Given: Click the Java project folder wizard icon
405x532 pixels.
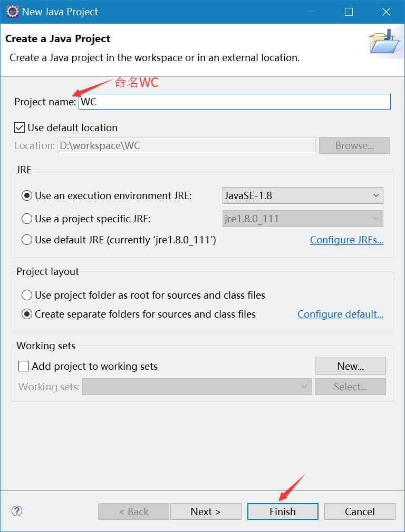Looking at the screenshot, I should [x=385, y=42].
